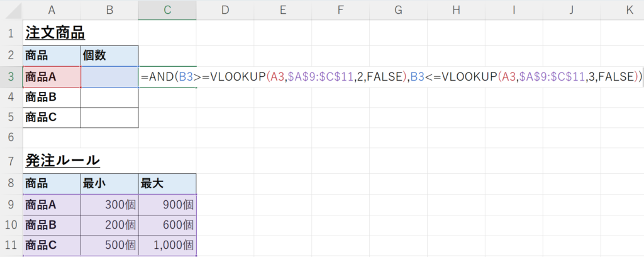
Task: Select column H header
Action: coord(456,10)
